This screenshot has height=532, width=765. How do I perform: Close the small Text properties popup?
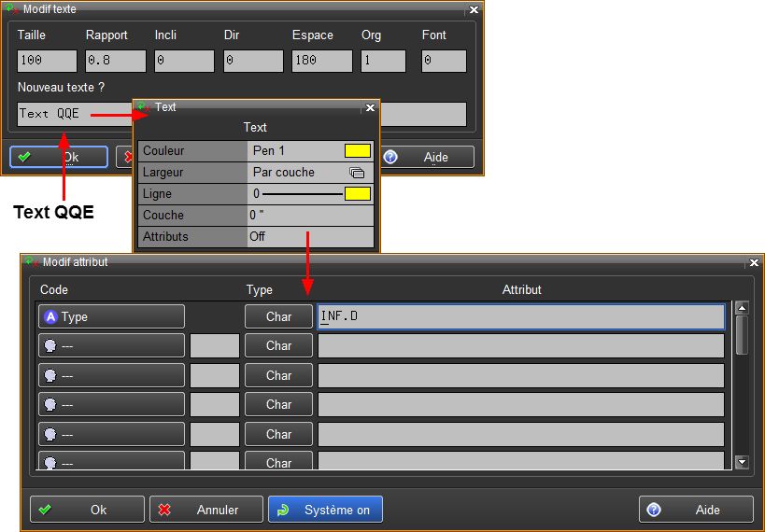pos(369,107)
